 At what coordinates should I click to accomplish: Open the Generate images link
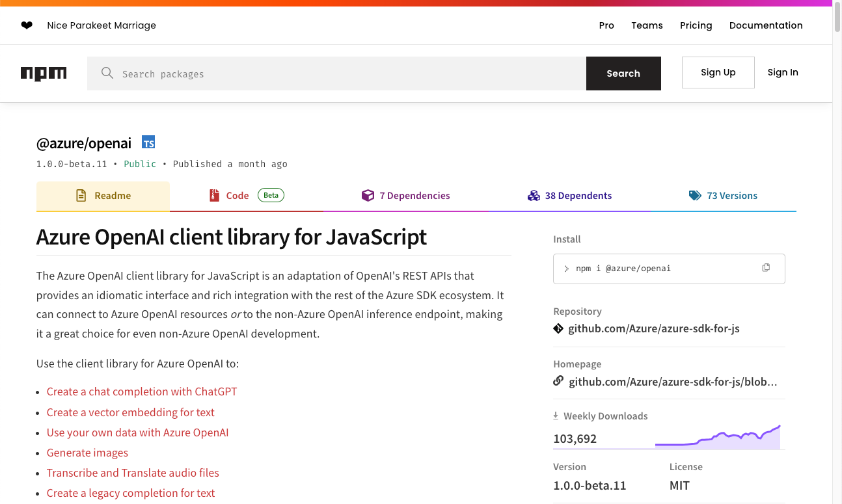click(x=87, y=453)
